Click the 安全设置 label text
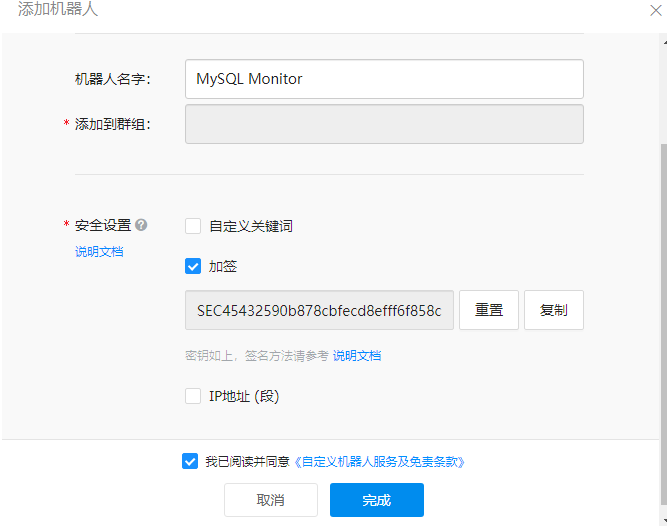The image size is (671, 527). point(102,225)
